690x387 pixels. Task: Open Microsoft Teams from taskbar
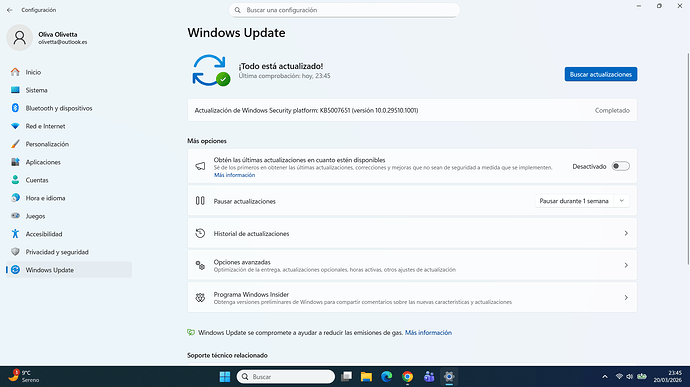(429, 376)
